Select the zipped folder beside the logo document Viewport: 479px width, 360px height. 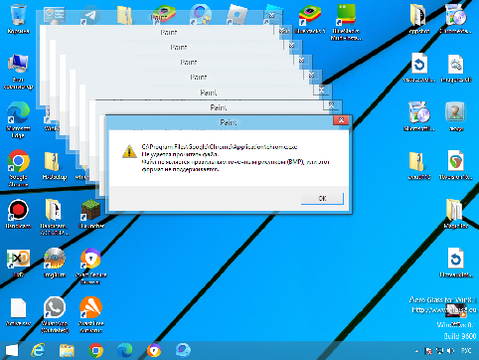point(419,165)
